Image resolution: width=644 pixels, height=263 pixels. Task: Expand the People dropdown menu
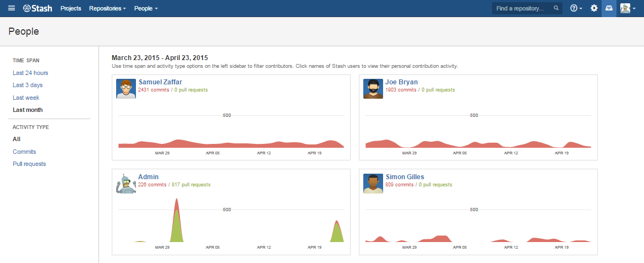pyautogui.click(x=146, y=8)
